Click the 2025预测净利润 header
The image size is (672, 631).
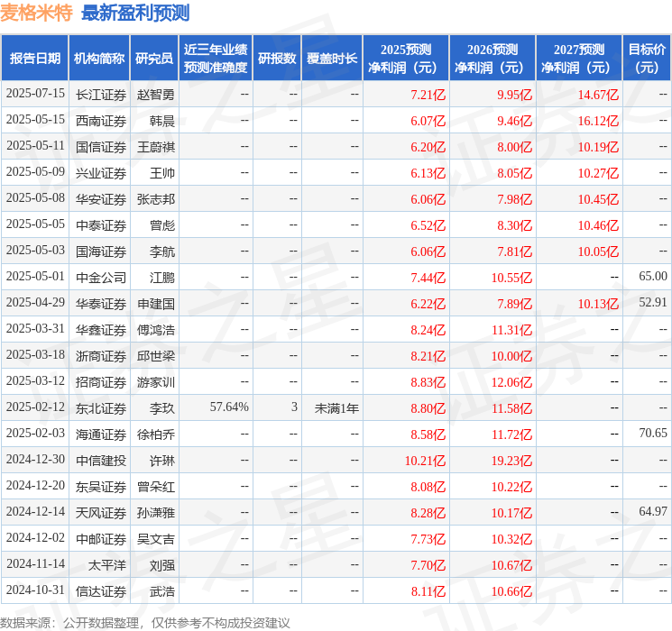click(406, 59)
